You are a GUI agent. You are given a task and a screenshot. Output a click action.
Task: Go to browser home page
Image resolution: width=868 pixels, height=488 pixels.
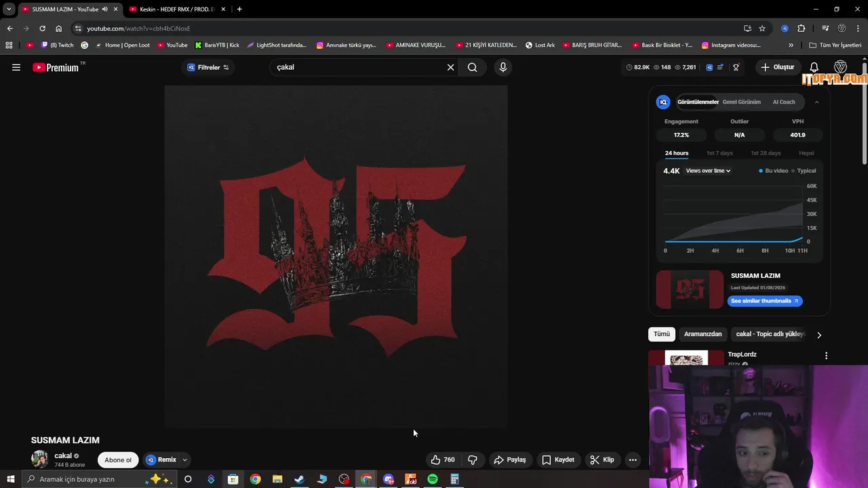[x=59, y=28]
